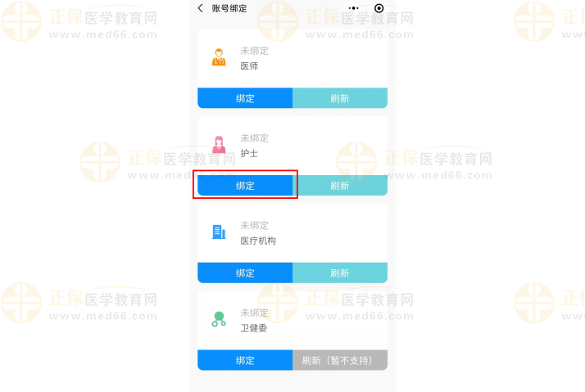Image resolution: width=585 pixels, height=392 pixels.
Task: Select the 卫健委 label text
Action: tap(254, 328)
